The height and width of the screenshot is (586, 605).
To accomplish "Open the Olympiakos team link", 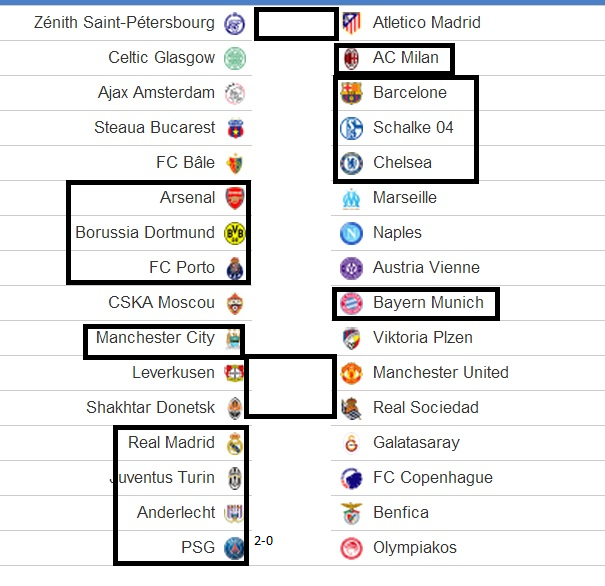I will [x=415, y=548].
